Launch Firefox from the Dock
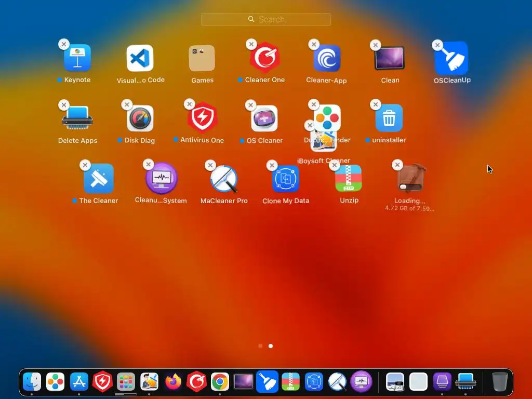This screenshot has width=532, height=399. [x=173, y=382]
